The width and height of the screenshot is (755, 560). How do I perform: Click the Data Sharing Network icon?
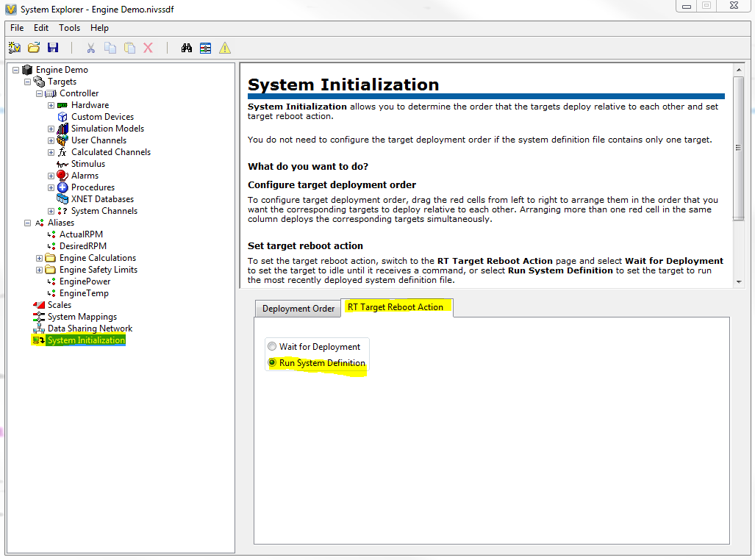[39, 329]
